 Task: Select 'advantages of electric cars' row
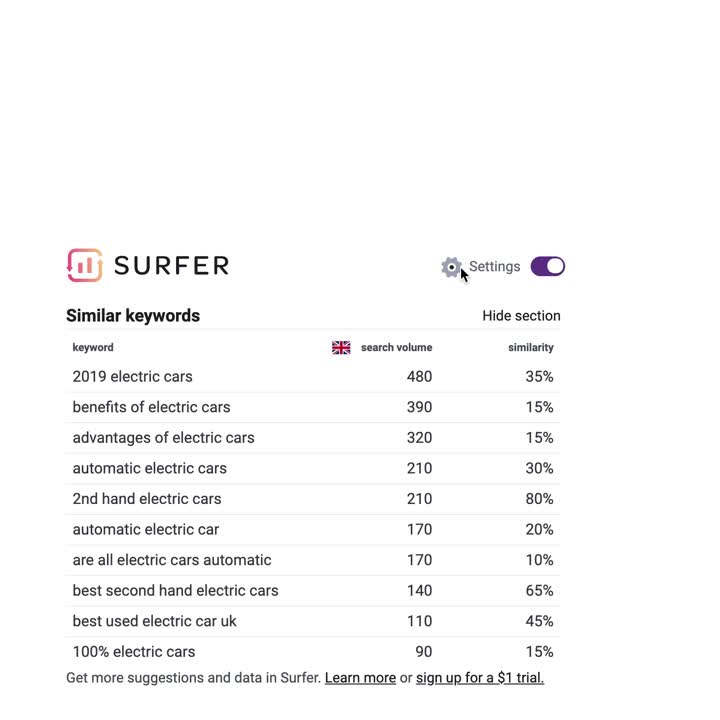312,438
